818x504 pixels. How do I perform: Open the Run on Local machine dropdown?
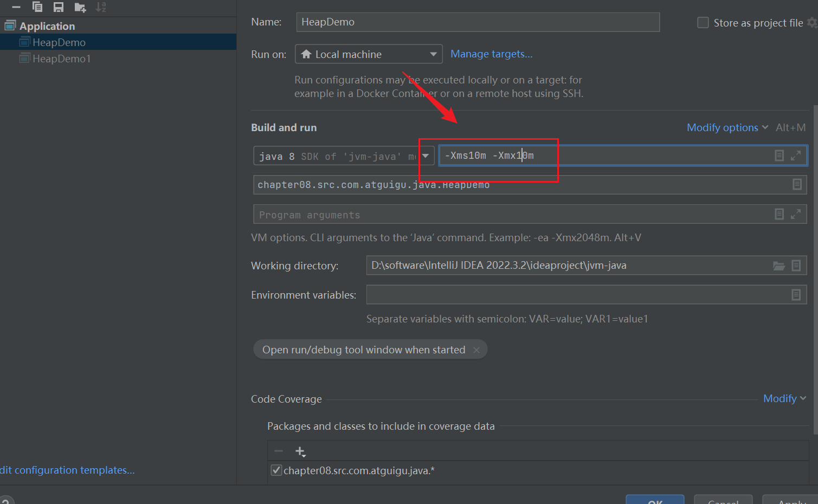(369, 54)
